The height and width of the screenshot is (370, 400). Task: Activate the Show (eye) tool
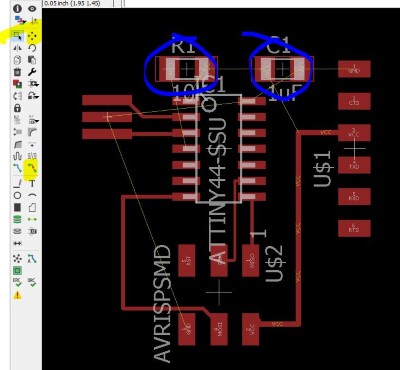point(32,9)
